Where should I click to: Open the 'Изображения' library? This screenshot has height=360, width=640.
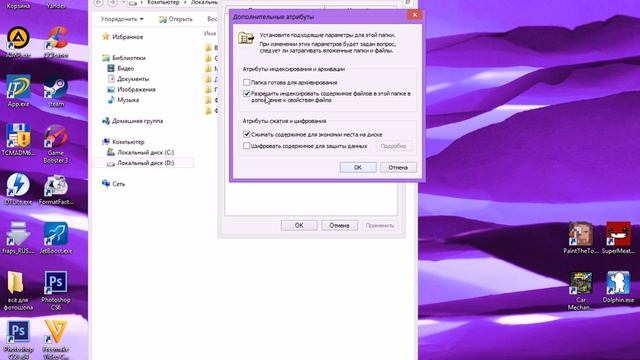pos(136,89)
